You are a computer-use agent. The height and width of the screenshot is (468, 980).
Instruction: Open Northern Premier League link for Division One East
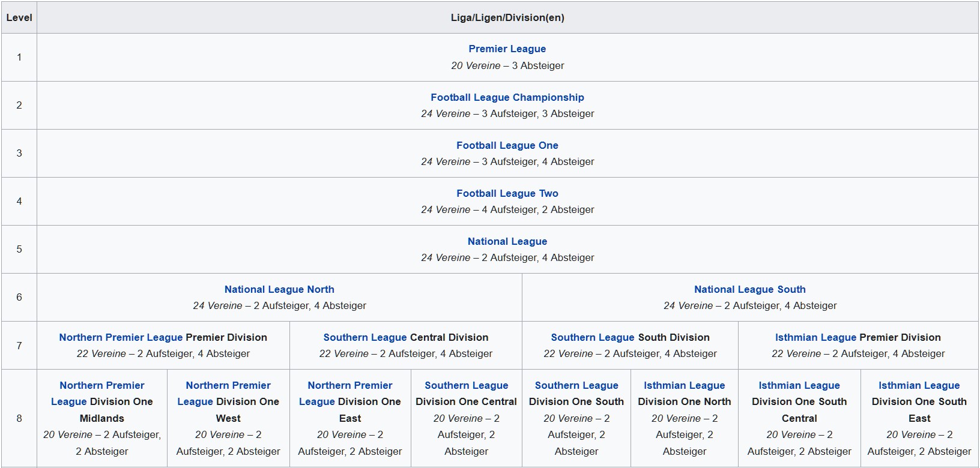(349, 385)
